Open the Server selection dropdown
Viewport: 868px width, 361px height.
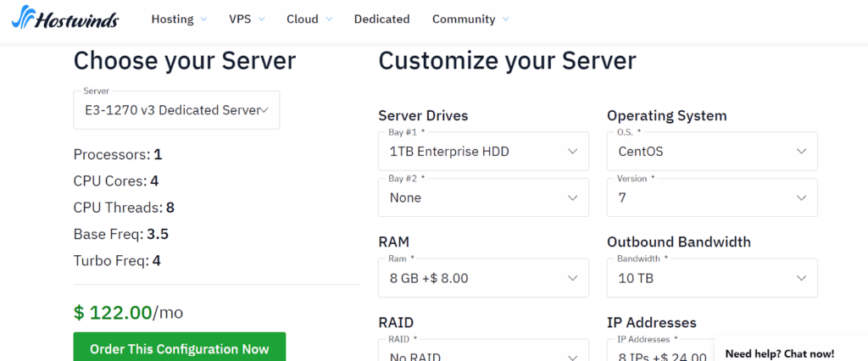(176, 110)
